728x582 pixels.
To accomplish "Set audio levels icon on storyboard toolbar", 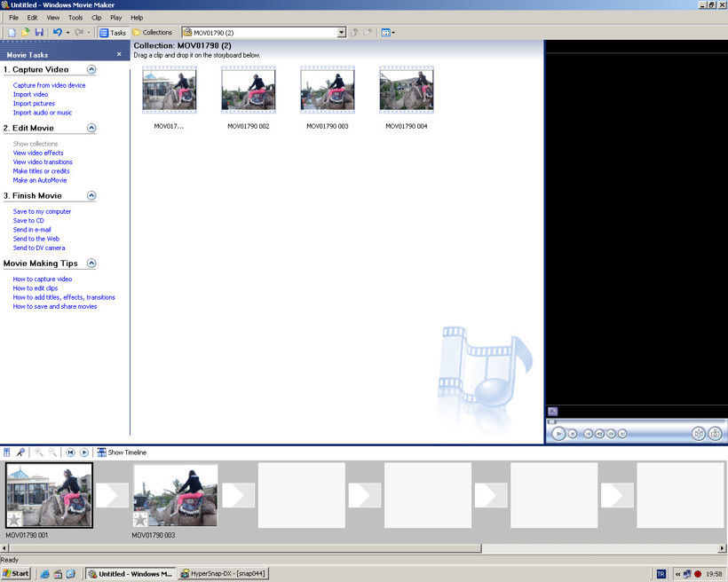I will coord(7,452).
